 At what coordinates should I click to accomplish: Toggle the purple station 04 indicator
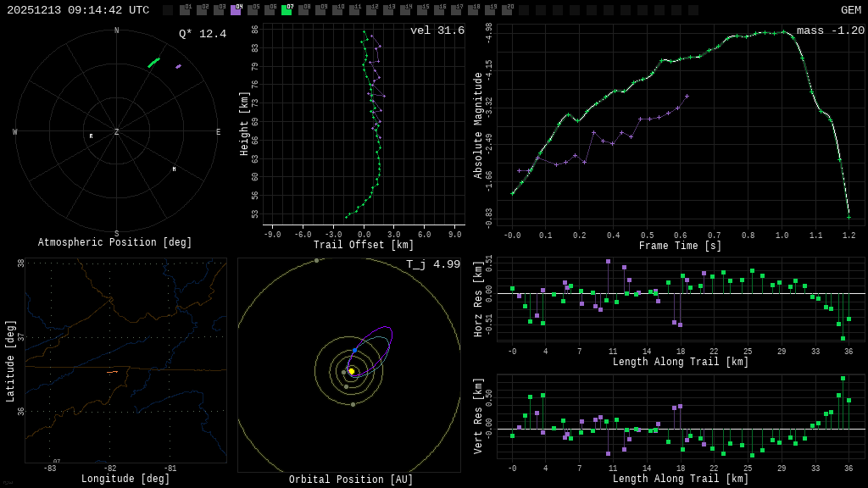point(236,10)
